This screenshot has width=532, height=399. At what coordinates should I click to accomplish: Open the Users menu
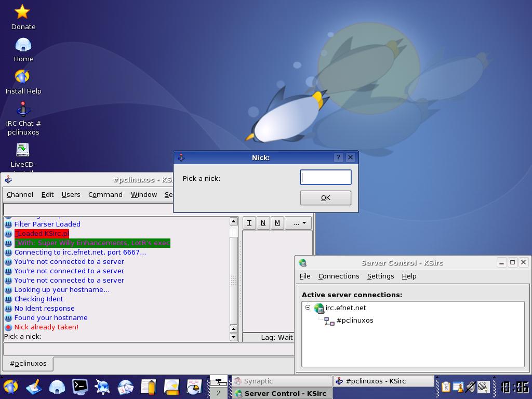[x=71, y=195]
